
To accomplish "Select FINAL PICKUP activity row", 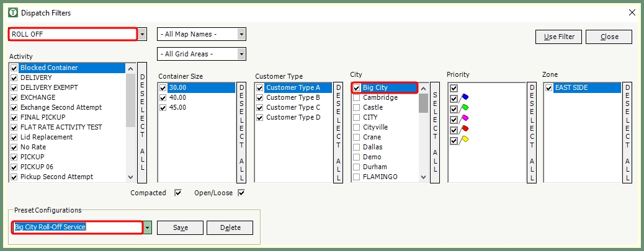I will tap(43, 117).
